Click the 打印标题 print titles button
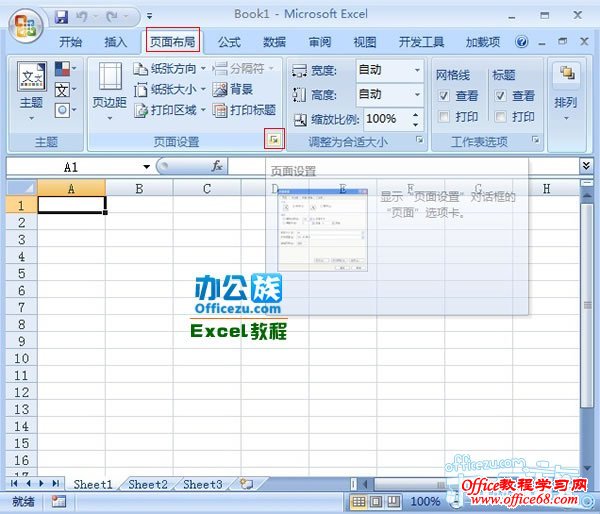 pos(244,110)
